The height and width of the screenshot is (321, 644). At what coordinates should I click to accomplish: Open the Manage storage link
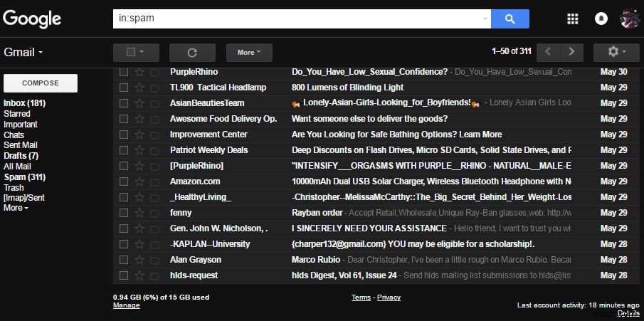pyautogui.click(x=127, y=305)
